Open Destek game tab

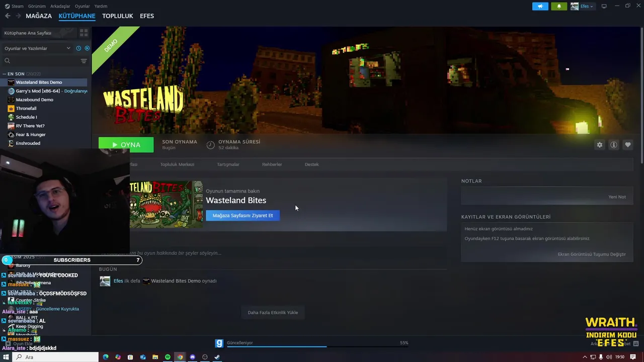click(x=311, y=164)
